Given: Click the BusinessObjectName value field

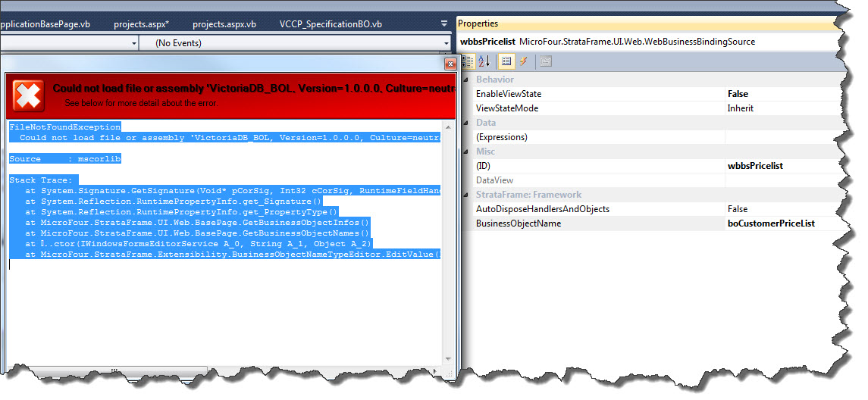Looking at the screenshot, I should tap(781, 223).
